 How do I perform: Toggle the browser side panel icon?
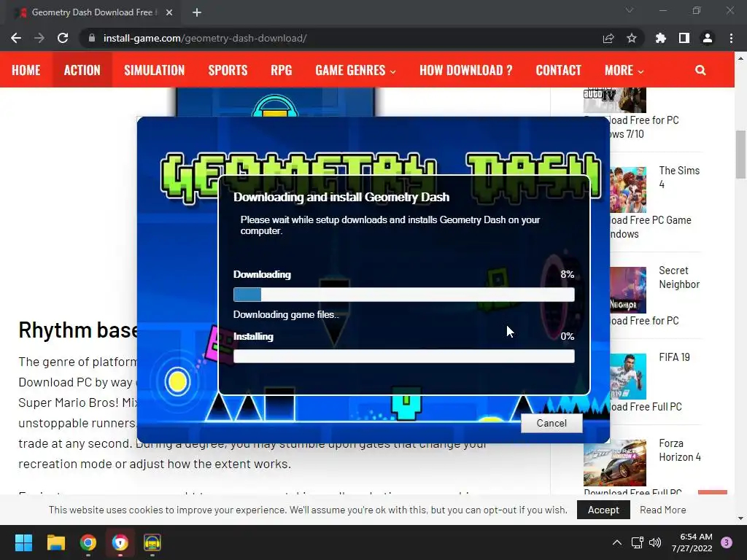(x=684, y=38)
